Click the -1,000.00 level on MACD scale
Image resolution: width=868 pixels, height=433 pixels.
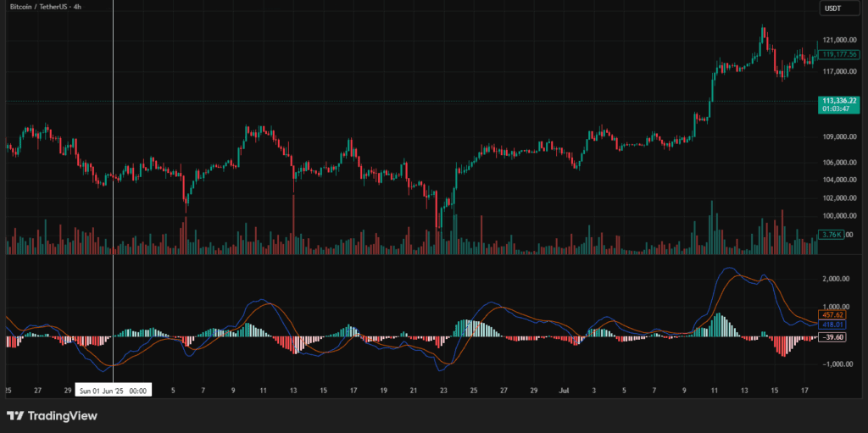(x=835, y=364)
